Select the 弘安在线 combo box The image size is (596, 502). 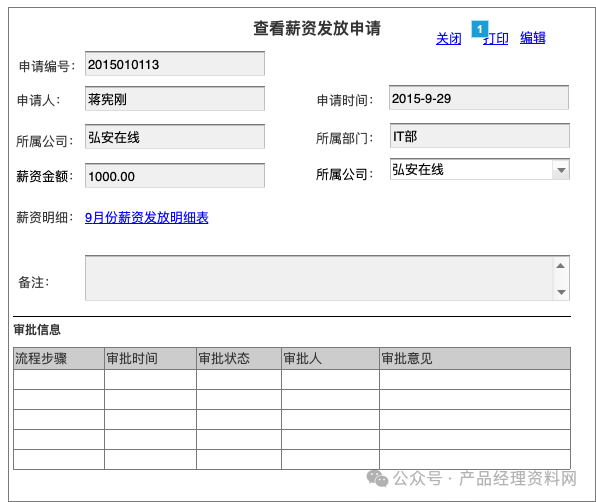pos(480,169)
